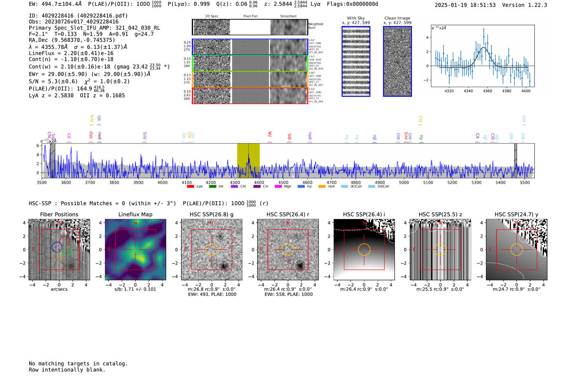Select the green OII legend swatch
Viewport: 576px width, 392px height.
(212, 186)
